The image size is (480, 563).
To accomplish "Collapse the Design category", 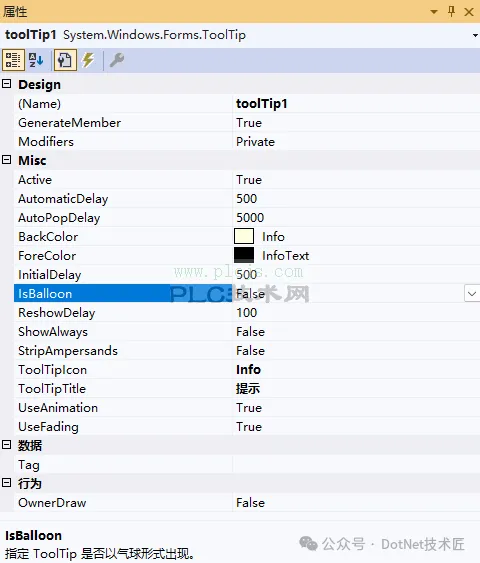I will [6, 84].
